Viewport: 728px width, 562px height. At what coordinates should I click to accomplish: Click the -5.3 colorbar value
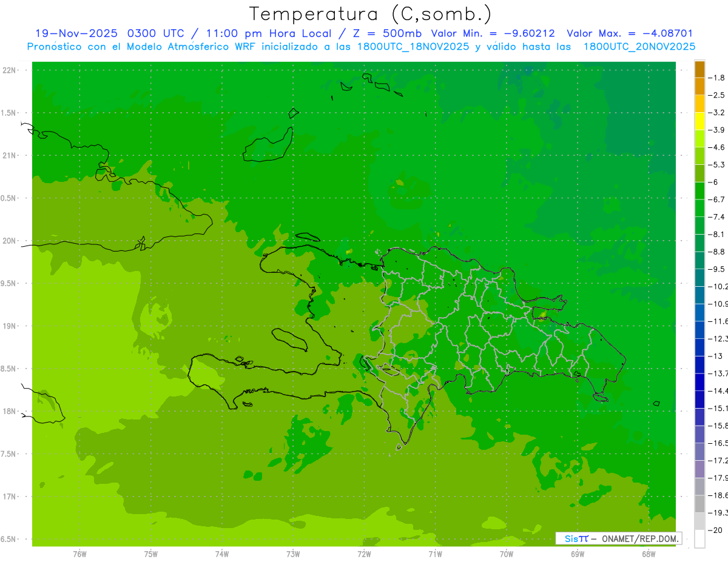pyautogui.click(x=717, y=164)
